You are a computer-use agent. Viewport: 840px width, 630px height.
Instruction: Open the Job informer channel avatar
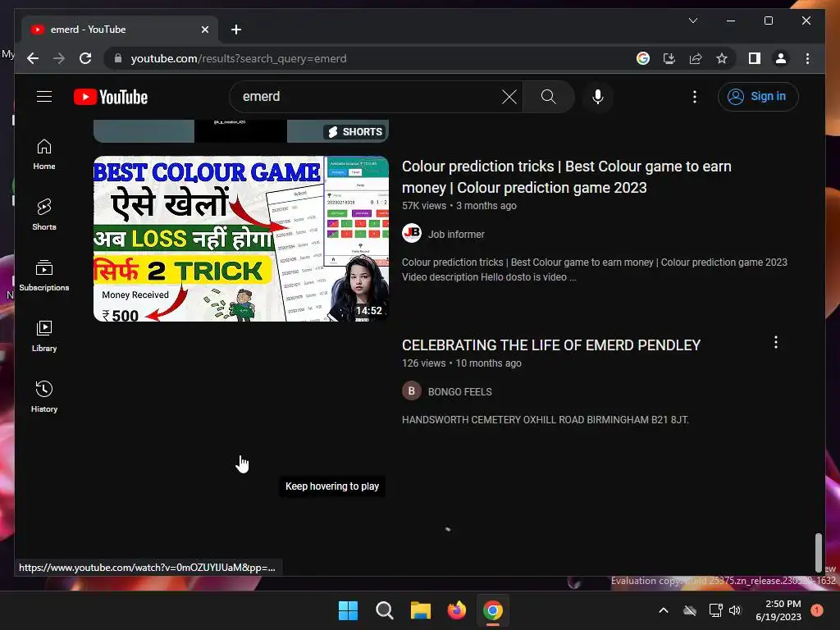(412, 233)
